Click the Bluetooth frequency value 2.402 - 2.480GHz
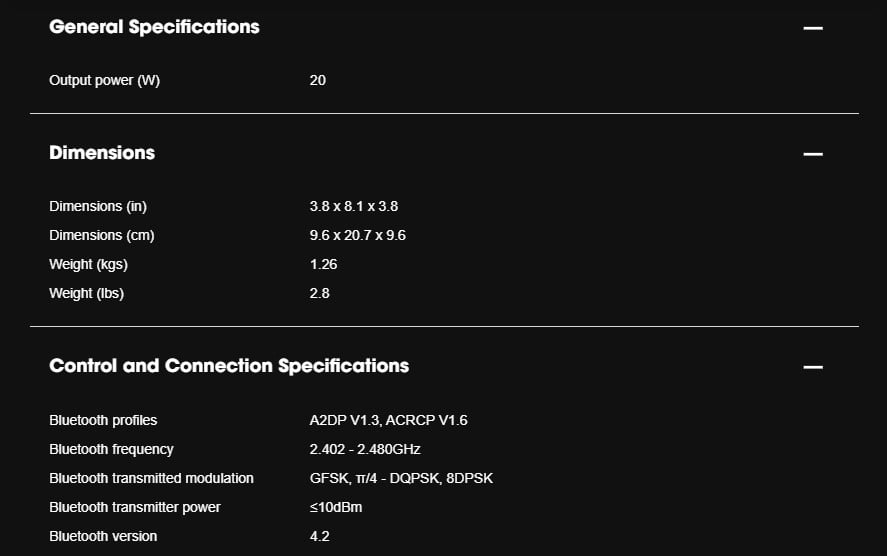This screenshot has width=887, height=556. [x=365, y=449]
